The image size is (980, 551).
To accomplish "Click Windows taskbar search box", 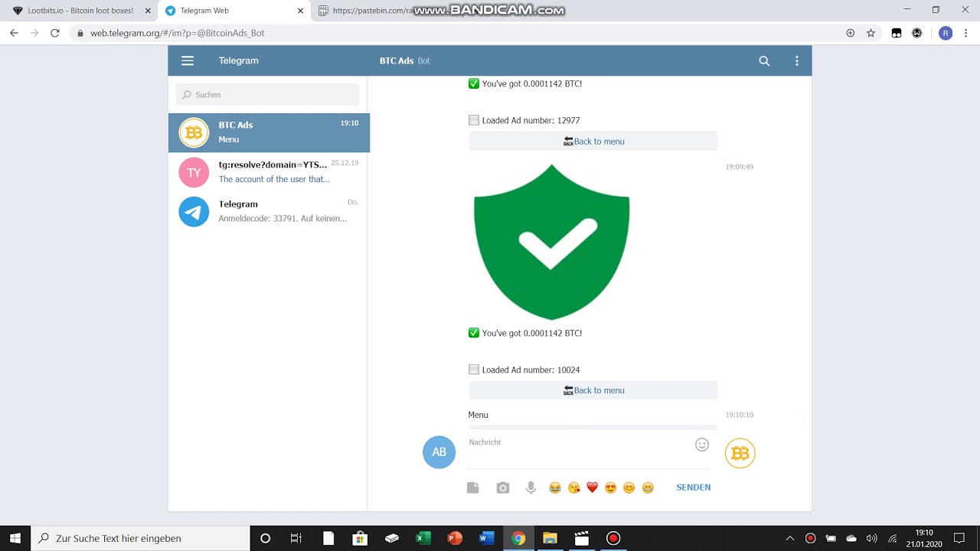I will tap(140, 538).
